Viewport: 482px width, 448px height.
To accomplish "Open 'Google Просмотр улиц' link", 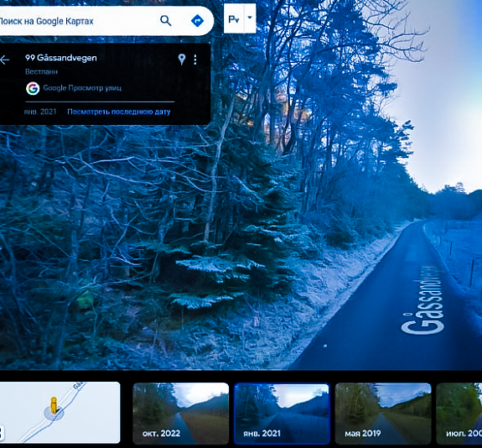I will [x=82, y=88].
